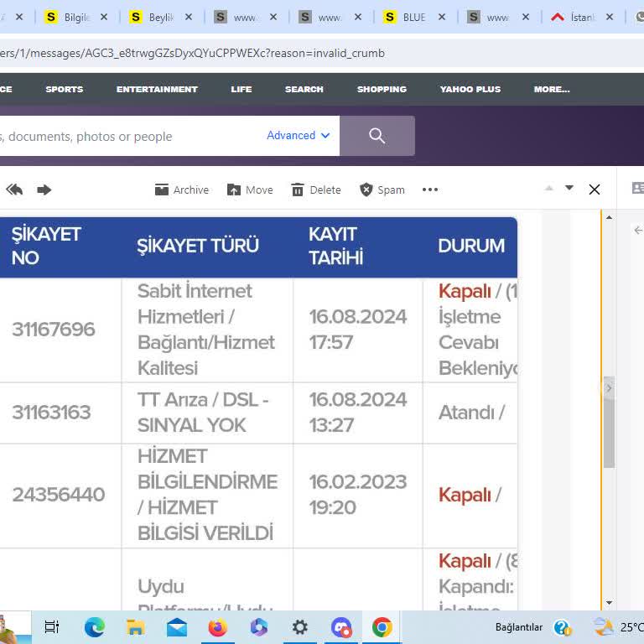The image size is (644, 644).
Task: Switch to the BLUE browser tab
Action: tap(406, 18)
